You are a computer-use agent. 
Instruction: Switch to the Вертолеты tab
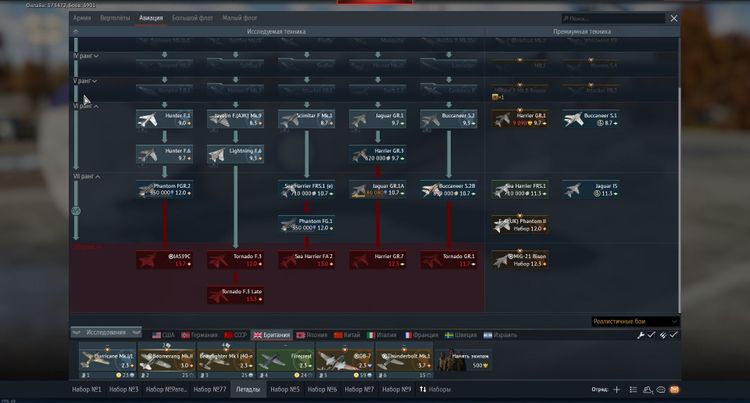[x=116, y=18]
